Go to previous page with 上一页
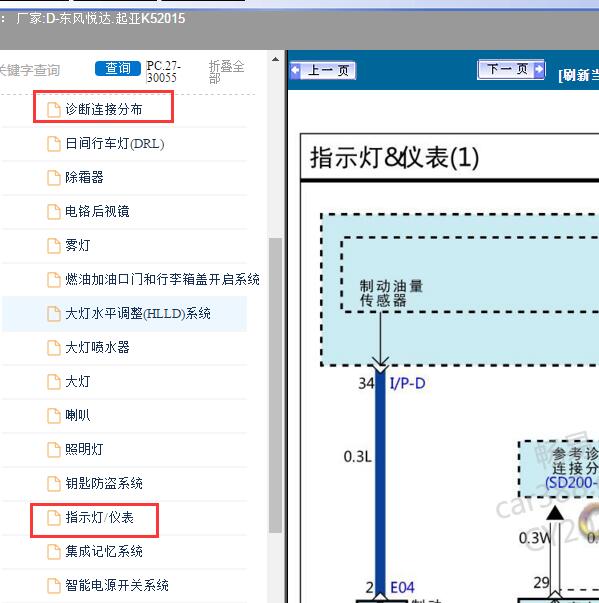 (323, 71)
